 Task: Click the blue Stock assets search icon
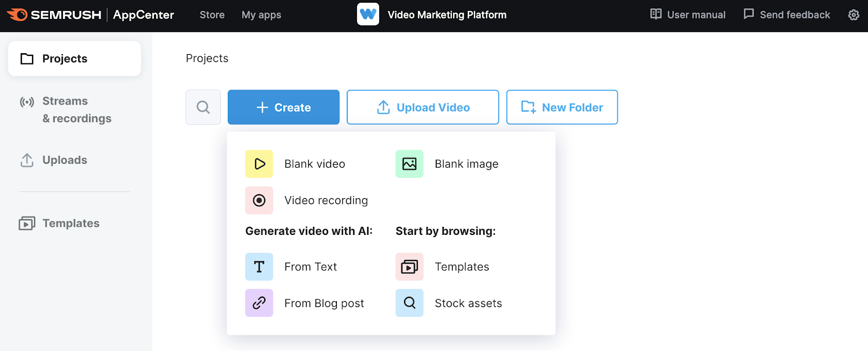pos(410,303)
